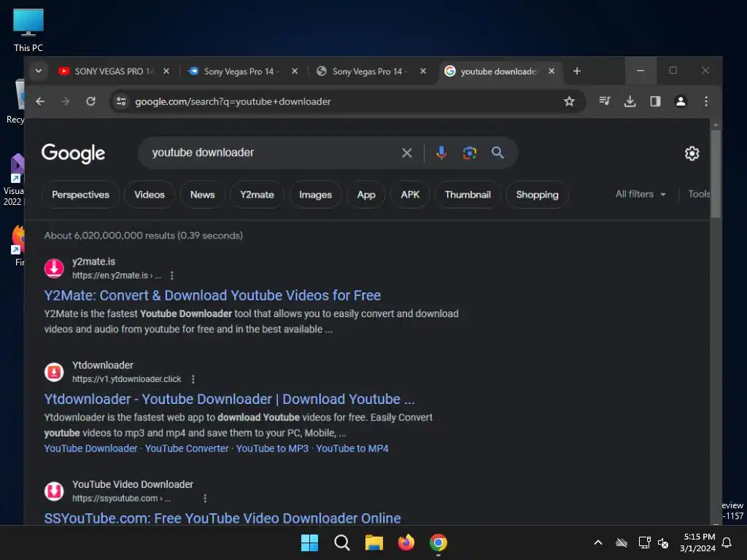Apply the Thumbnail filter chip

pyautogui.click(x=468, y=195)
